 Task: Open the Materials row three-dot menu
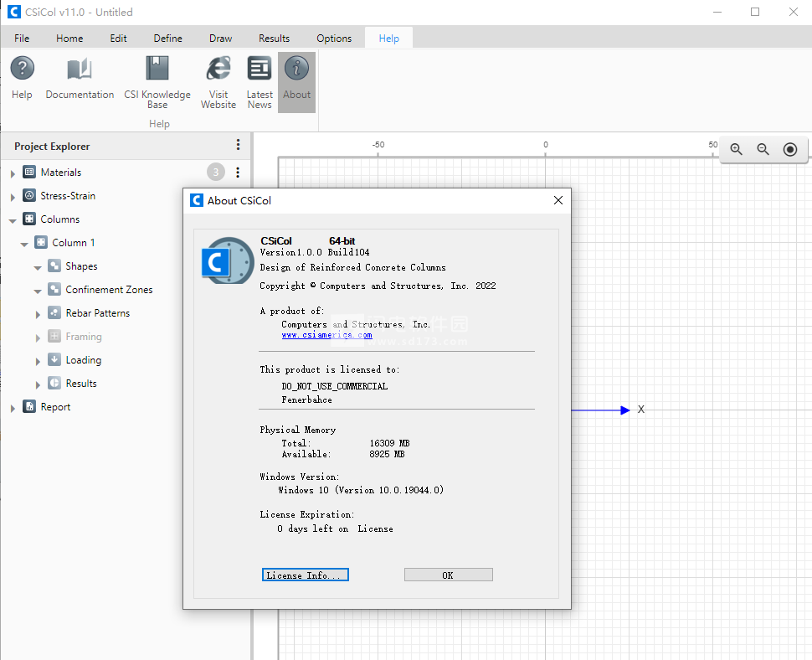tap(238, 172)
